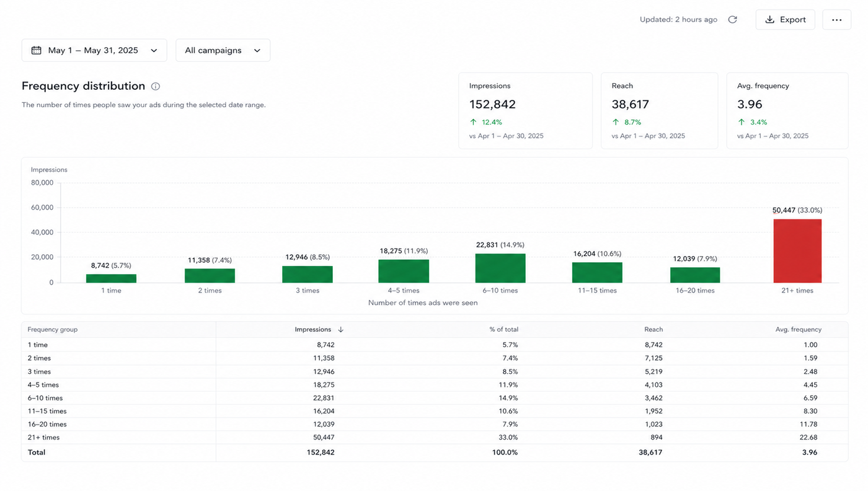This screenshot has width=868, height=491.
Task: Click the '3.4%' change in Avg. frequency card
Action: [x=758, y=122]
